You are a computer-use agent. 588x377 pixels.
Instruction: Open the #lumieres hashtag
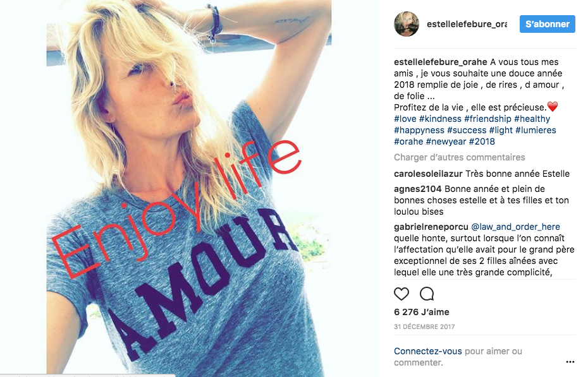tap(536, 130)
